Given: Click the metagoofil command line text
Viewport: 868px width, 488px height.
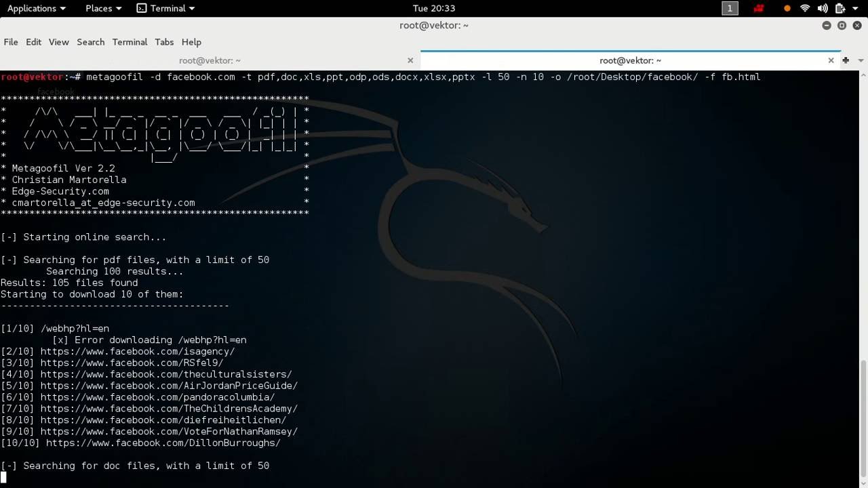Looking at the screenshot, I should point(423,77).
